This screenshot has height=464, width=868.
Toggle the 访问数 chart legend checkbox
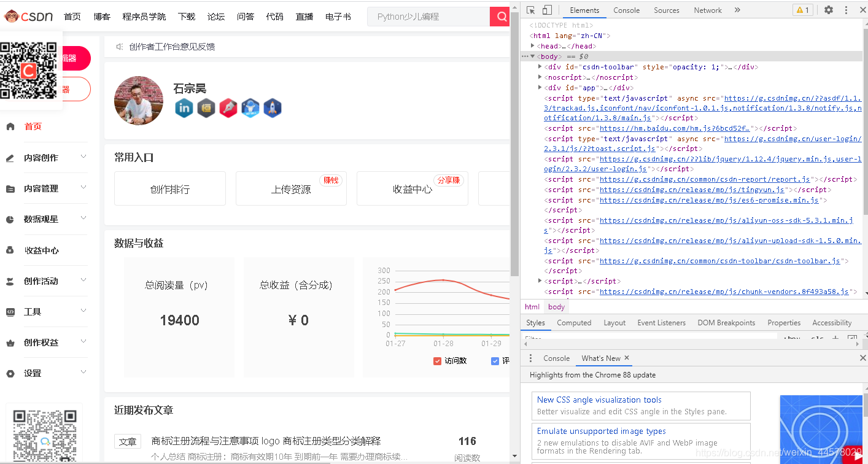click(x=437, y=361)
